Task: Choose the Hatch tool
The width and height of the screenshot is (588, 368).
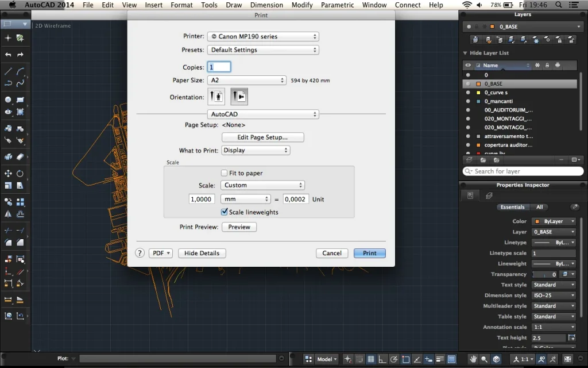Action: 20,112
